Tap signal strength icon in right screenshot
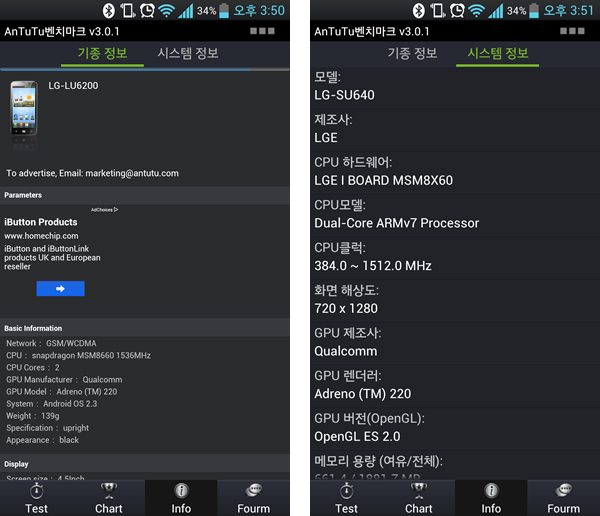The image size is (600, 516). 496,11
